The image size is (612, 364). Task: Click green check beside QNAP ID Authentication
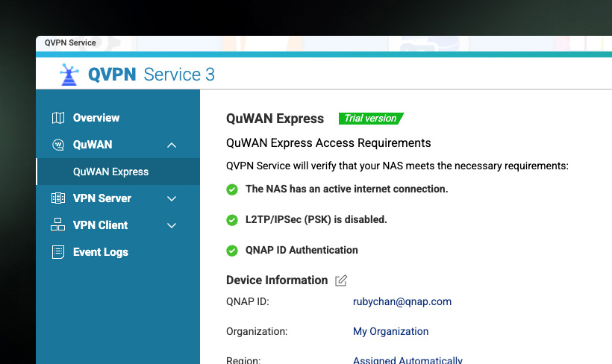click(x=232, y=251)
